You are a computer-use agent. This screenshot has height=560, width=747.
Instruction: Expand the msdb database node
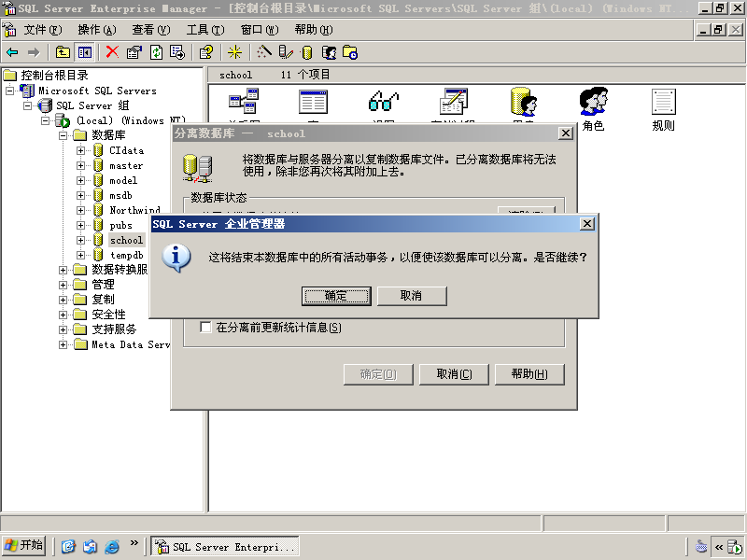pos(80,195)
